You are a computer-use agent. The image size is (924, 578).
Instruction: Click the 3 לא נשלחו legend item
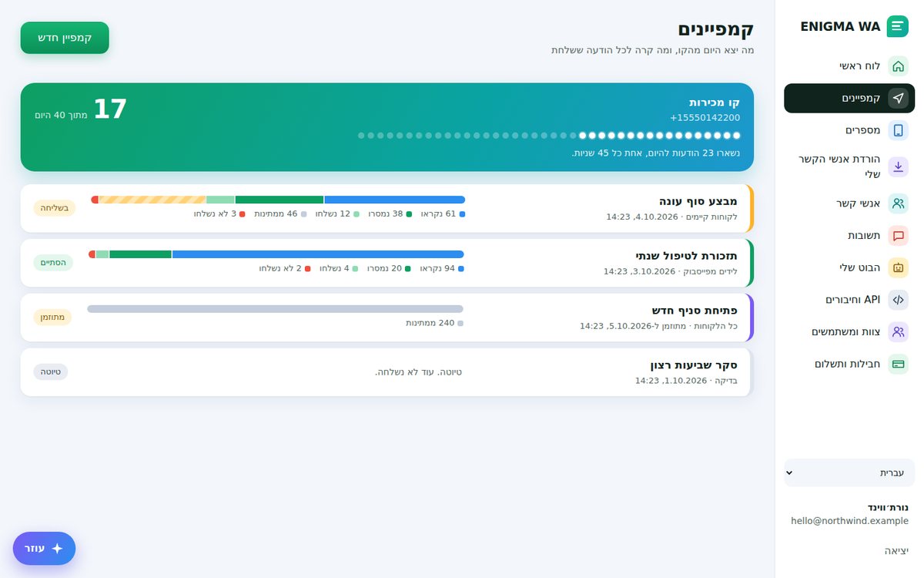(219, 213)
